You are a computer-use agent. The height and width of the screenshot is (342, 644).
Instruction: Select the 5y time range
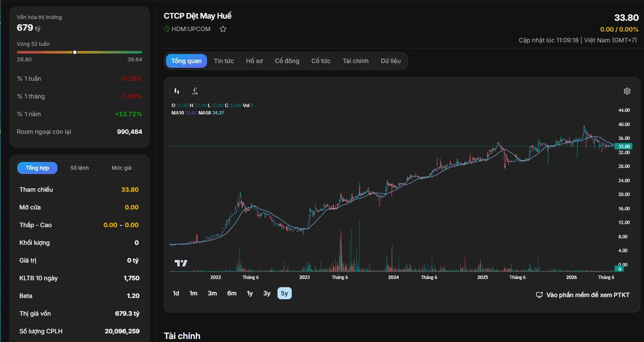tap(284, 293)
